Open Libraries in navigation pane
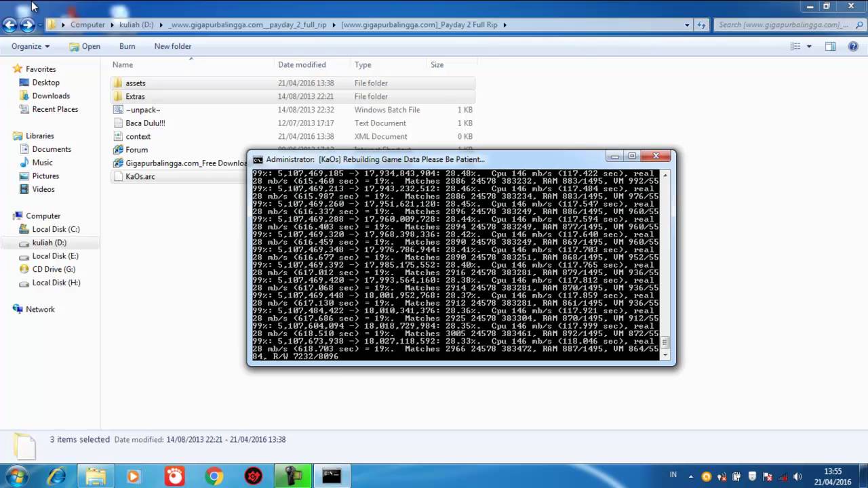Viewport: 868px width, 488px height. (39, 136)
